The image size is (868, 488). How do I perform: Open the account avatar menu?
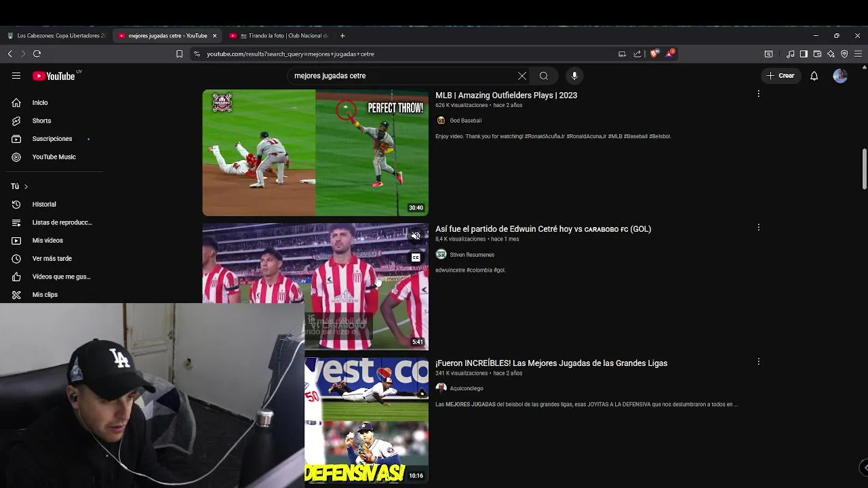coord(840,76)
